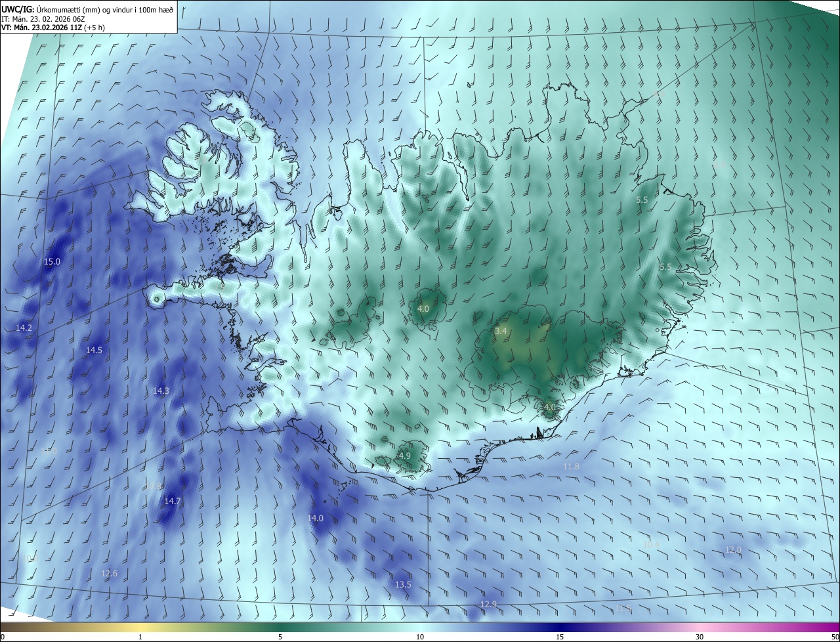Click the faint 10.8 value label
Screen dimensions: 840x642
(x=153, y=486)
